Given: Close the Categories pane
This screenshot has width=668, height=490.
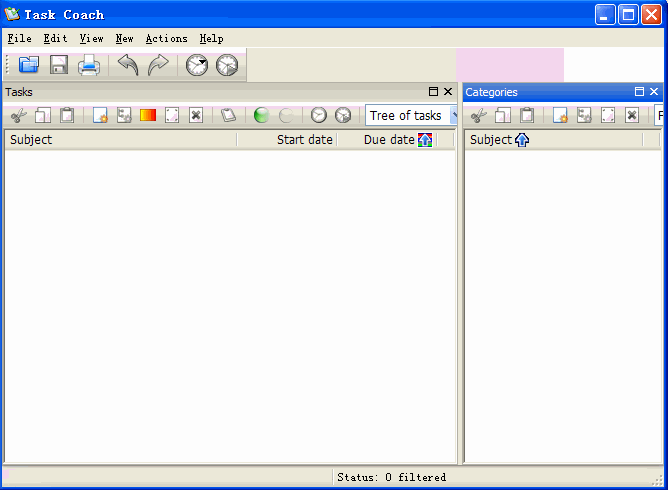Looking at the screenshot, I should (654, 92).
